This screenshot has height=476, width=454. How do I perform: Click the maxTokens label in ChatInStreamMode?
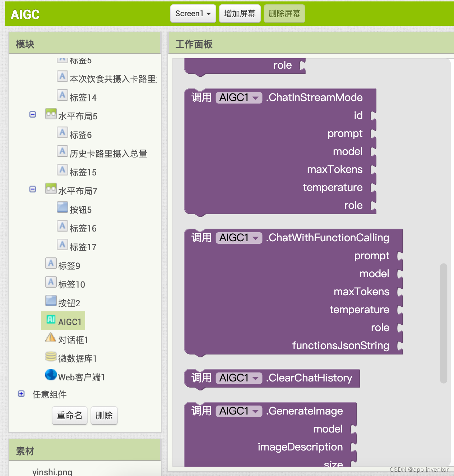coord(335,169)
